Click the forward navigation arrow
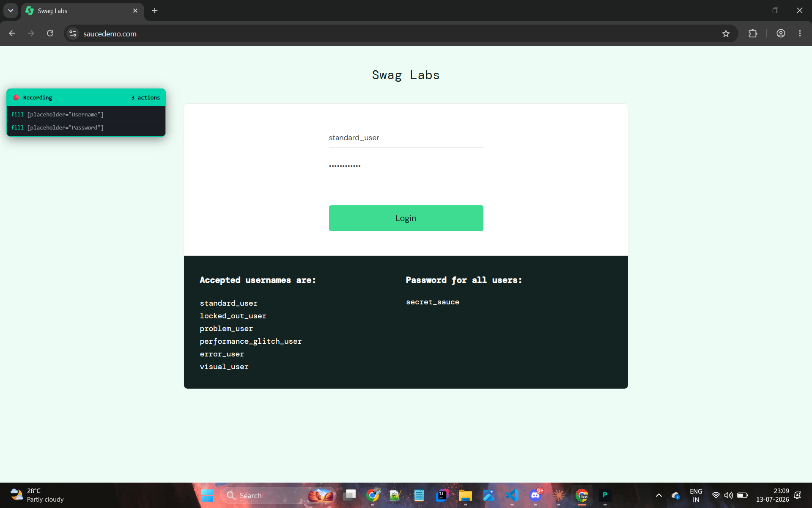Image resolution: width=812 pixels, height=508 pixels. 31,33
